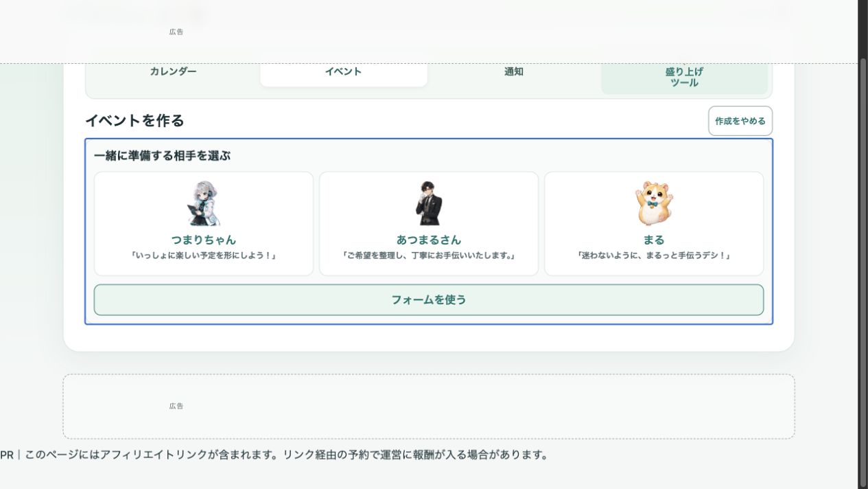868x489 pixels.
Task: Click the まる name label
Action: click(654, 240)
